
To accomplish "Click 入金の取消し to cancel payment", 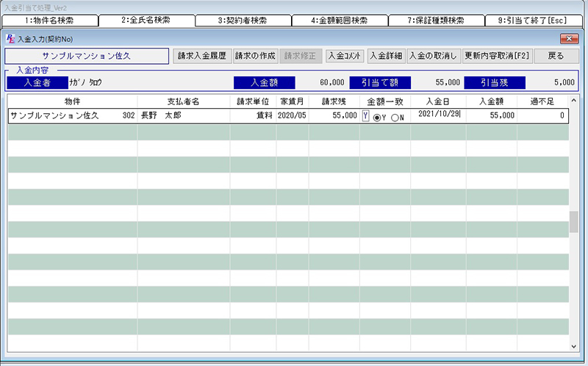I will [434, 55].
